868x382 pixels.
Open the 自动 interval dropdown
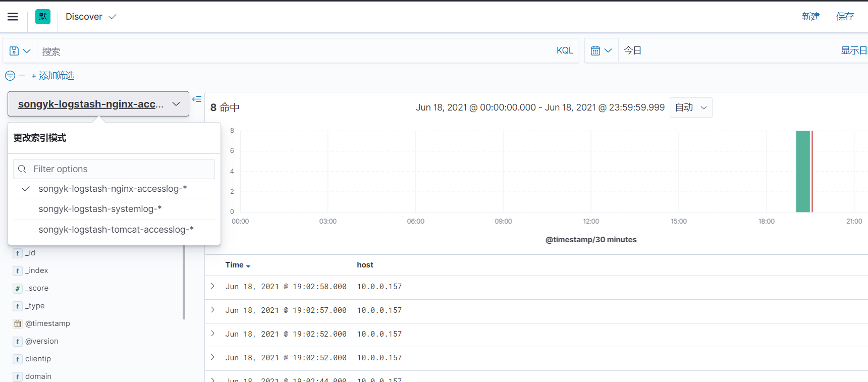691,107
